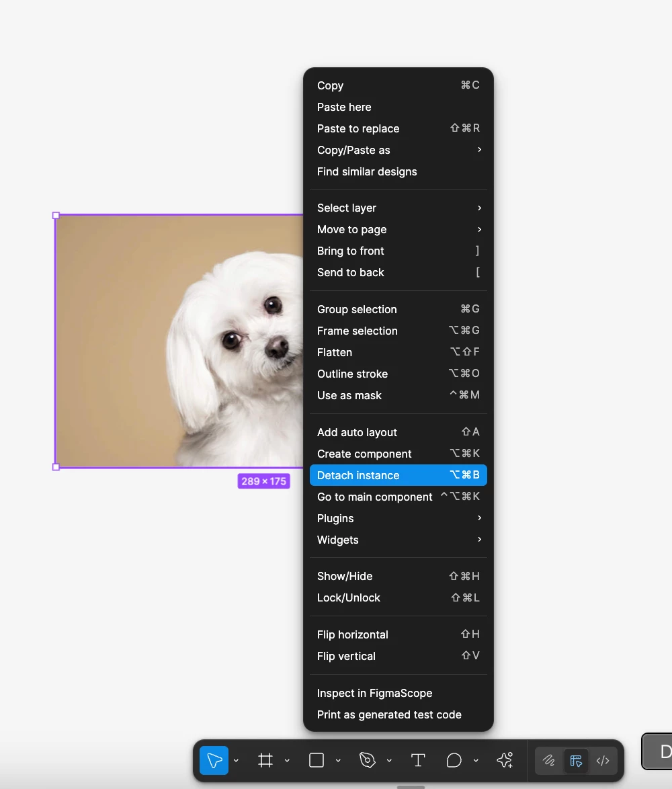Choose Frame selection
Viewport: 672px width, 789px height.
click(x=398, y=331)
